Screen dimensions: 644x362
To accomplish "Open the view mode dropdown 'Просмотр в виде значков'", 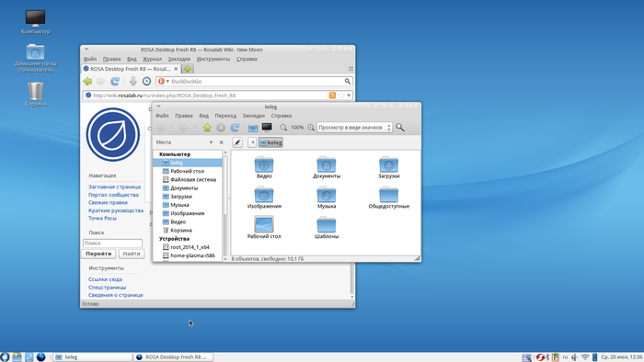I will point(354,128).
